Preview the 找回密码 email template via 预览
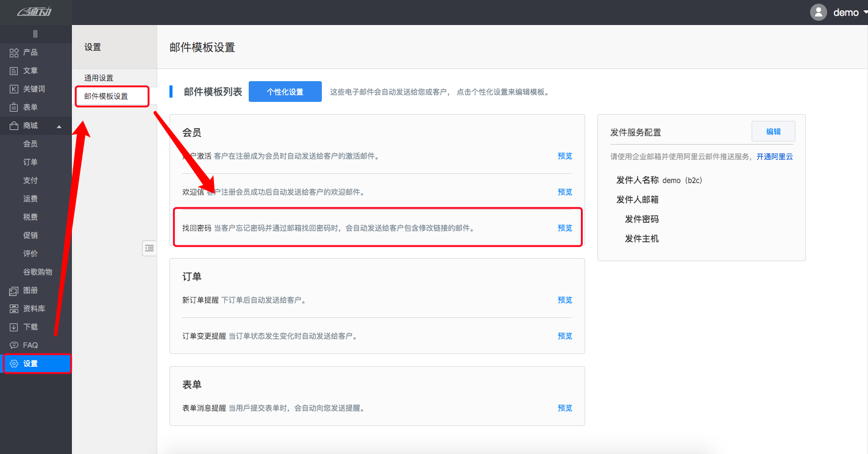This screenshot has width=868, height=454. click(564, 228)
